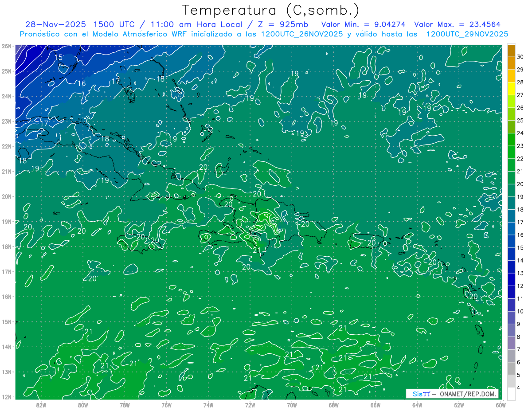This screenshot has width=532, height=411.
Task: Click the colorbar label '24'
Action: click(x=520, y=133)
